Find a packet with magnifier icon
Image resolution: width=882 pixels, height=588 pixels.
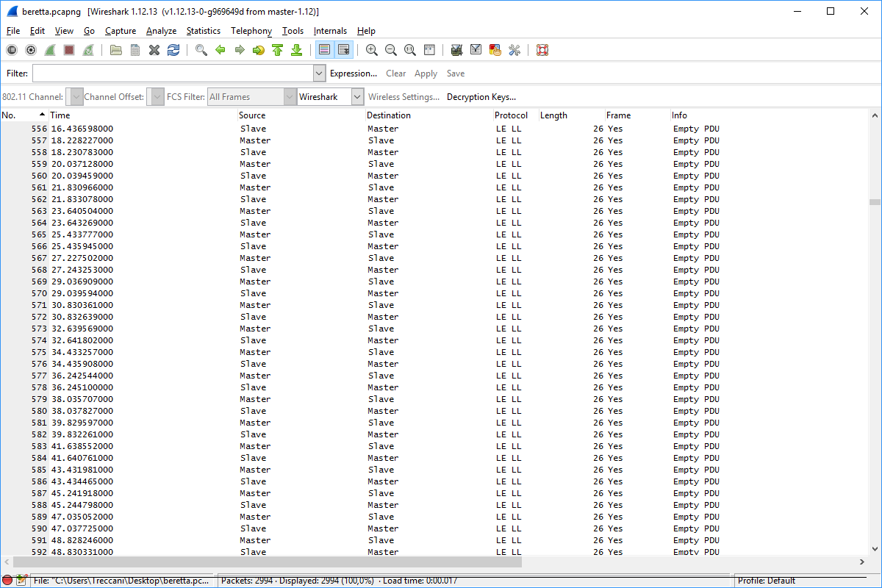201,50
